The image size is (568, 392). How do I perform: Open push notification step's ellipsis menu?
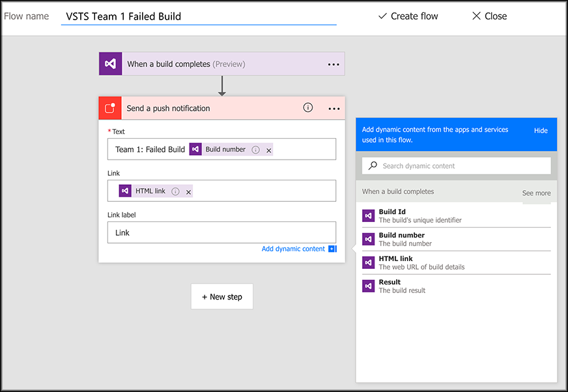pyautogui.click(x=334, y=109)
